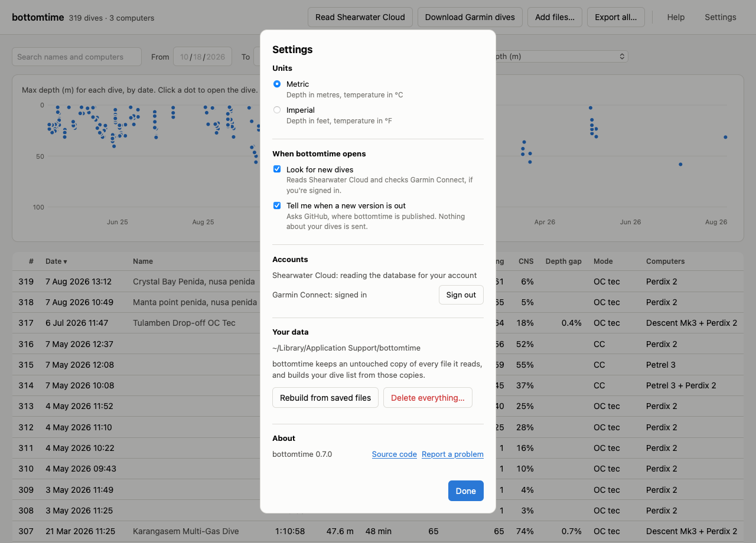Open Settings in the top bar
This screenshot has width=756, height=543.
pyautogui.click(x=720, y=17)
